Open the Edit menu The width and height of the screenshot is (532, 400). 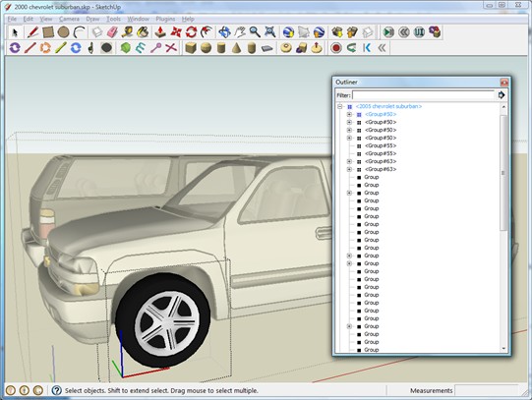[x=29, y=19]
